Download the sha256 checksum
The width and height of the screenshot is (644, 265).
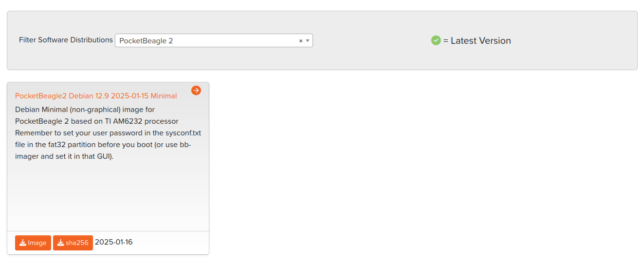click(x=73, y=243)
